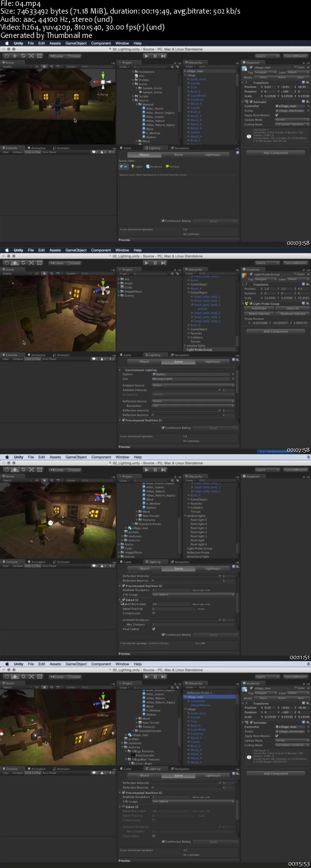Click Add Component in the 00:03:58 Inspector

(x=276, y=153)
